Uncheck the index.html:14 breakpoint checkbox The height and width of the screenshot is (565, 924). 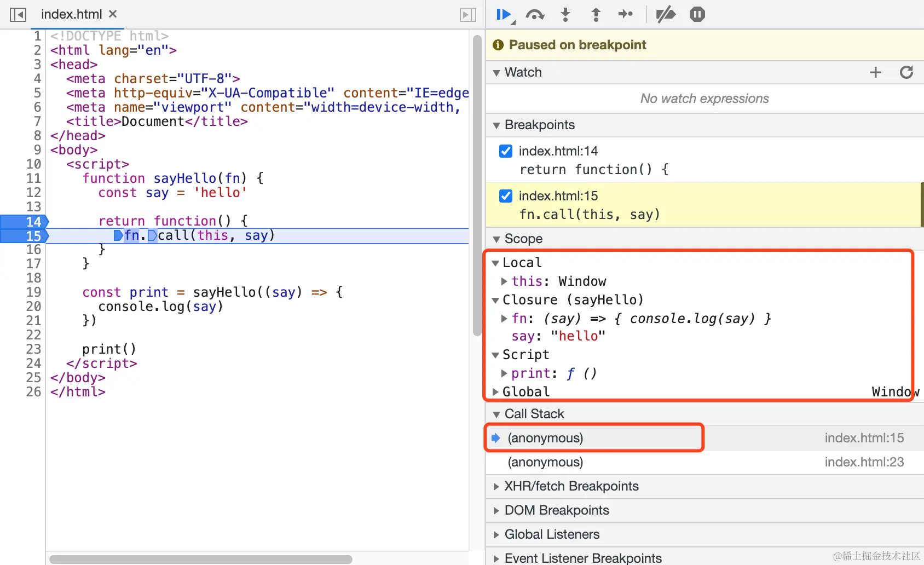506,151
